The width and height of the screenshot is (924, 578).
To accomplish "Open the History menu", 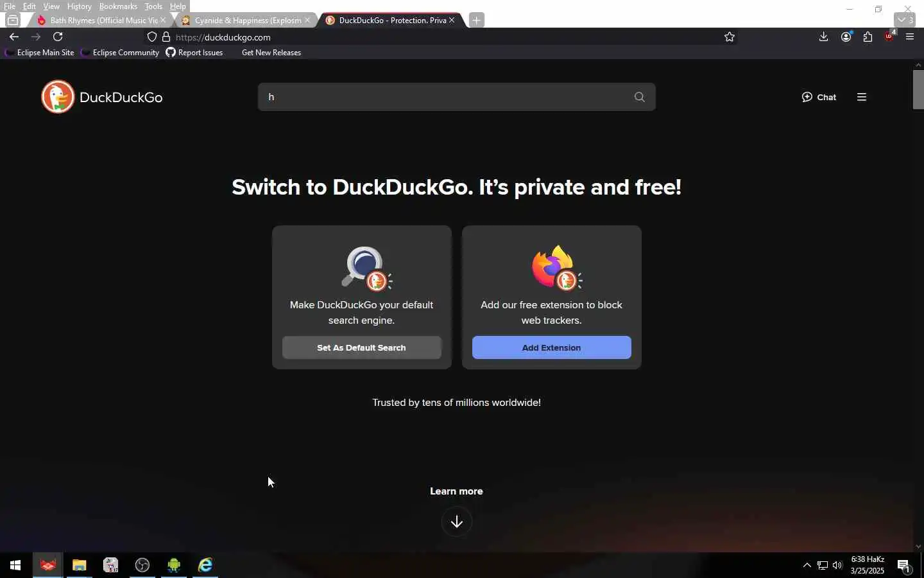I will click(80, 6).
